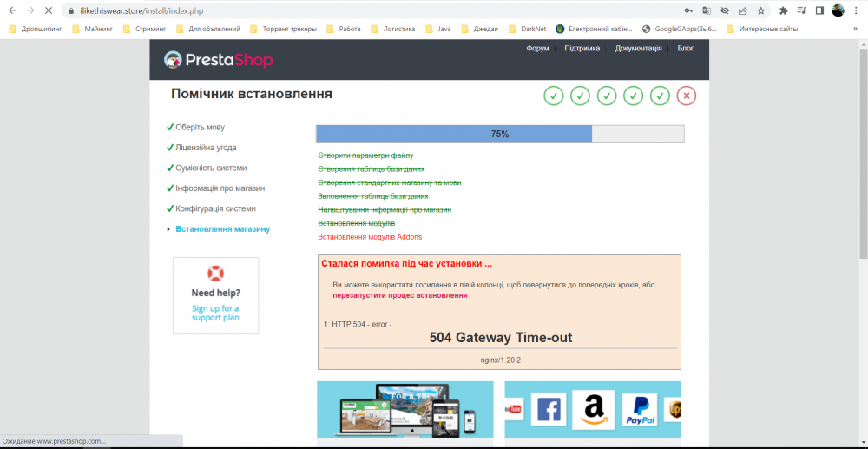This screenshot has width=868, height=449.
Task: Toggle the browser side panel icon
Action: tap(820, 10)
